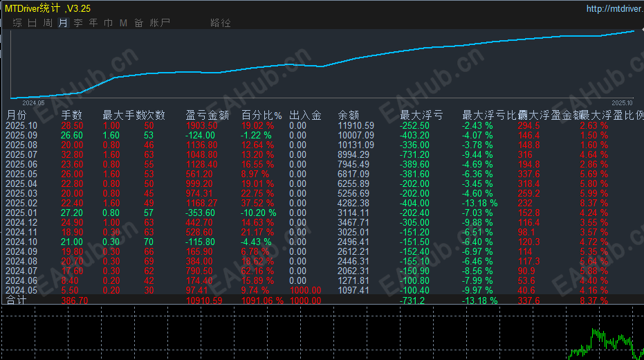This screenshot has width=644, height=360.
Task: Switch to the 季 quarterly tab
Action: (x=78, y=23)
